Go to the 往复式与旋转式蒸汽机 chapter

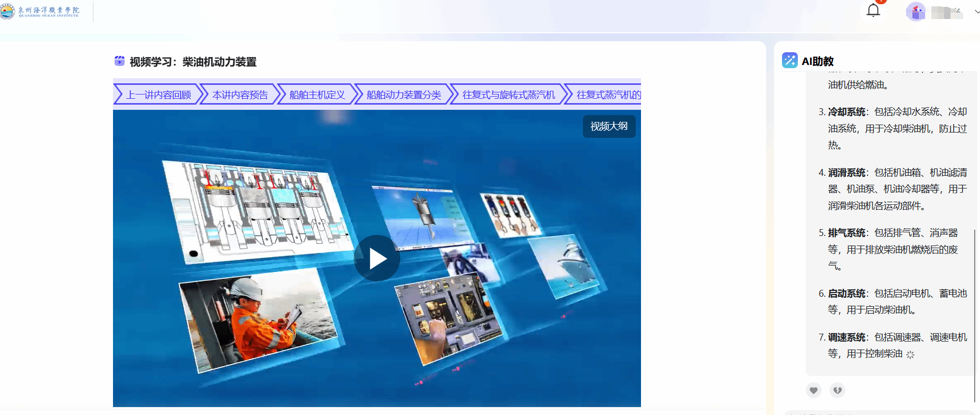point(508,95)
